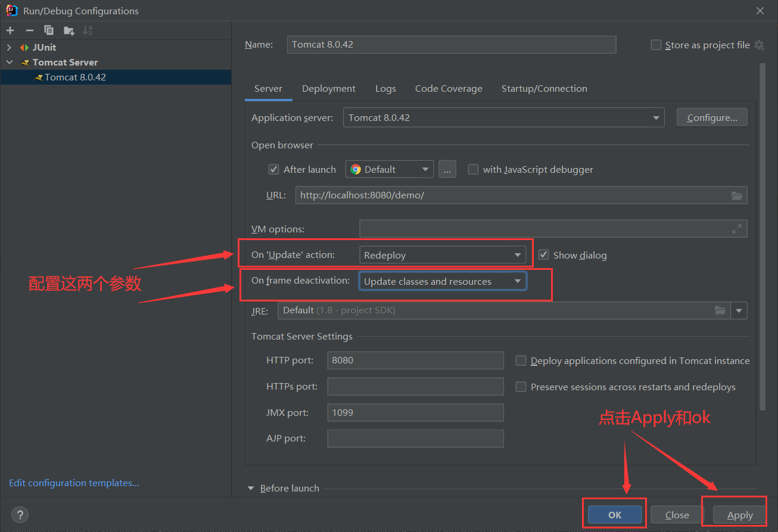The height and width of the screenshot is (532, 778).
Task: Click the settings panel vertical scrollbar
Action: (762, 237)
